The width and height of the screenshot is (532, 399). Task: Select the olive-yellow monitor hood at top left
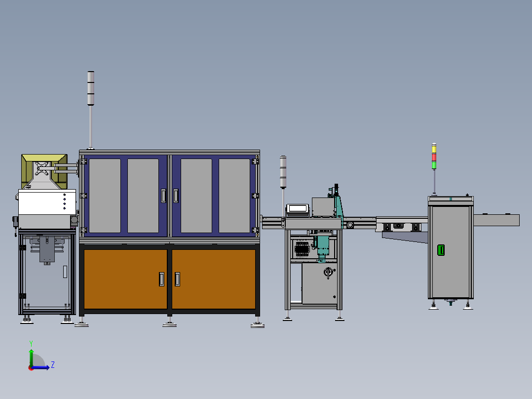pos(44,171)
